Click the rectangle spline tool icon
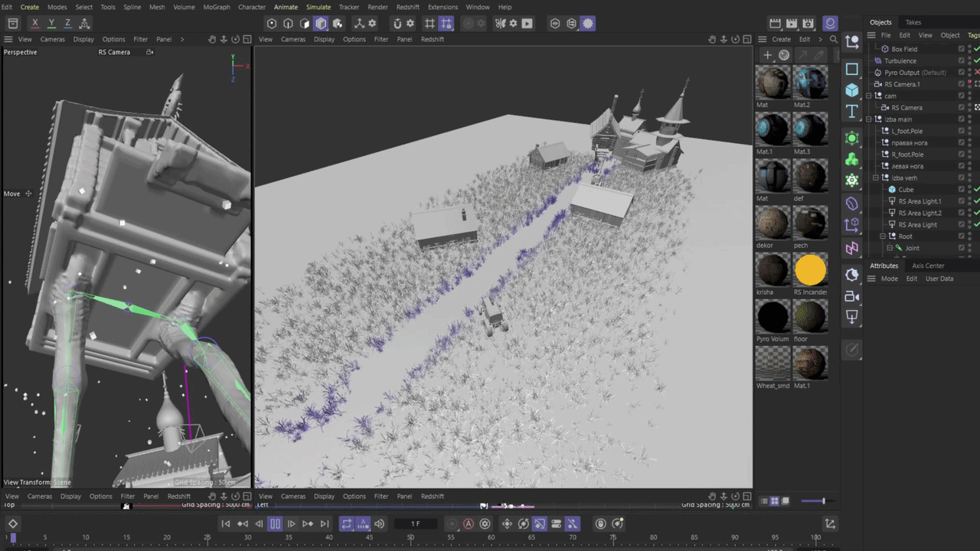The image size is (980, 551). point(852,69)
